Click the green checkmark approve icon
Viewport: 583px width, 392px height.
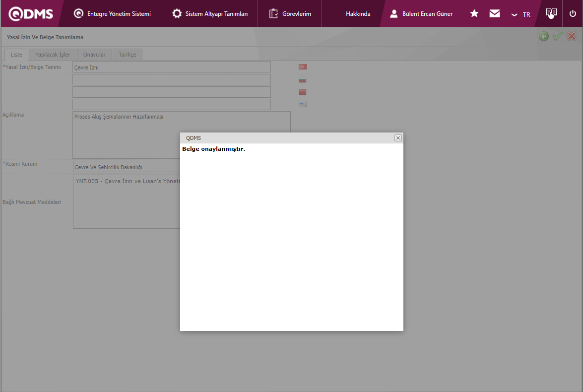[558, 36]
